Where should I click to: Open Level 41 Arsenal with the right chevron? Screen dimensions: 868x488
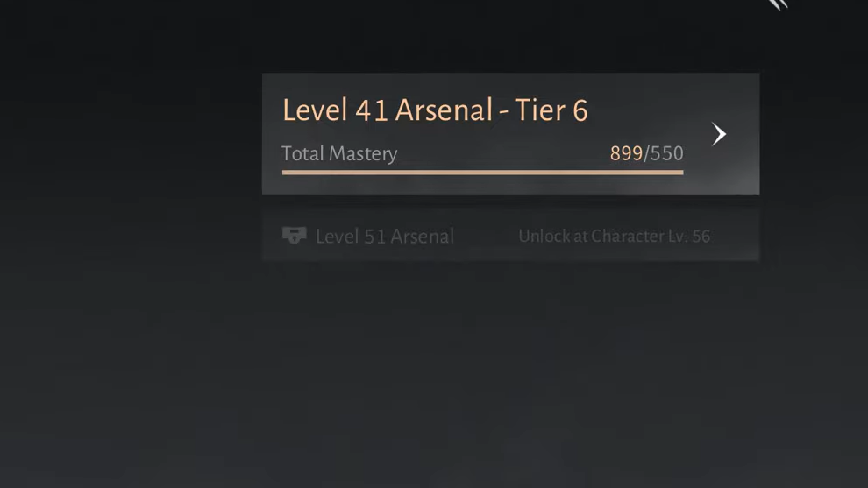tap(719, 134)
